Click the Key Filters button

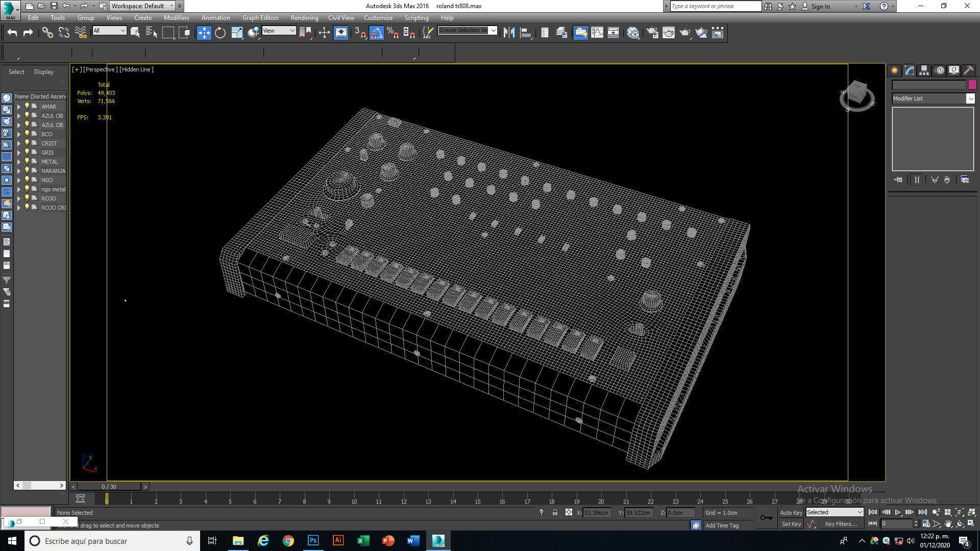tap(841, 524)
